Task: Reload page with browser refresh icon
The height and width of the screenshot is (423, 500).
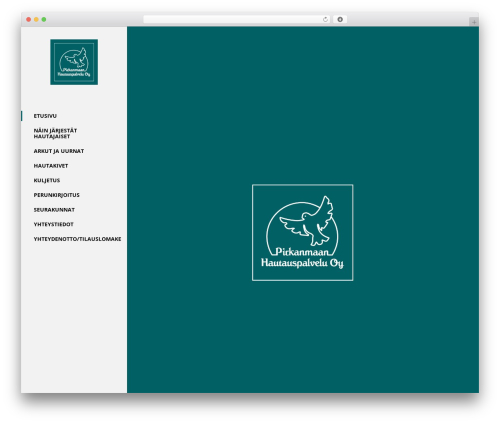Action: click(325, 19)
